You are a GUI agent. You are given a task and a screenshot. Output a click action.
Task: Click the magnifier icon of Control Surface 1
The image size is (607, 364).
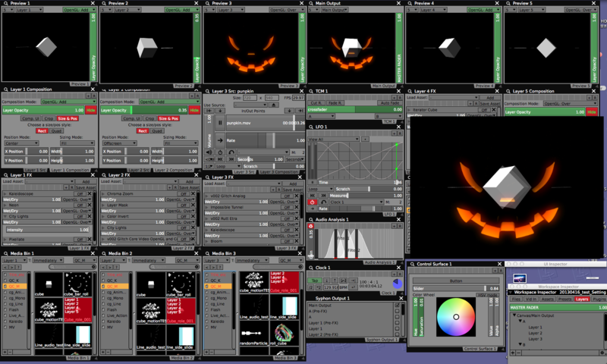pos(411,264)
